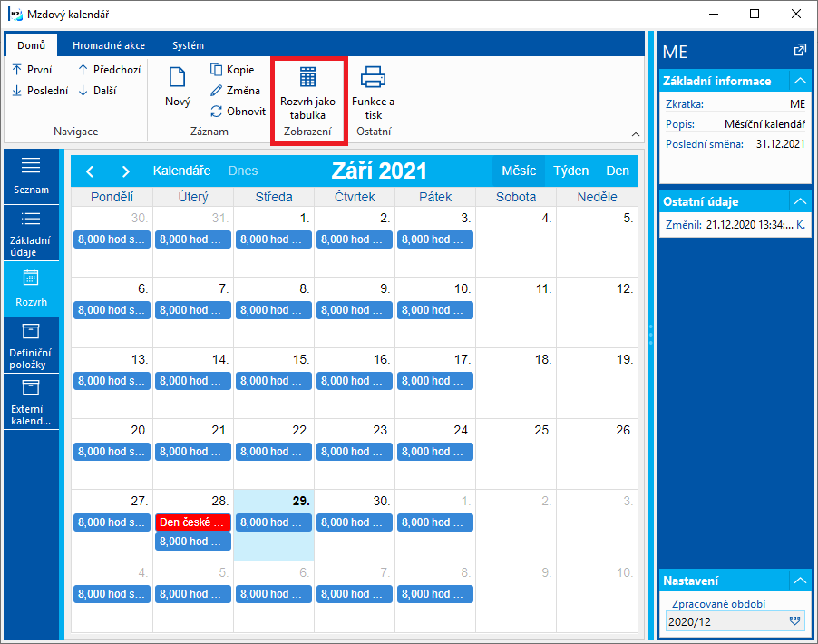Viewport: 818px width, 644px height.
Task: Open the Kalendáře selector
Action: click(x=181, y=171)
